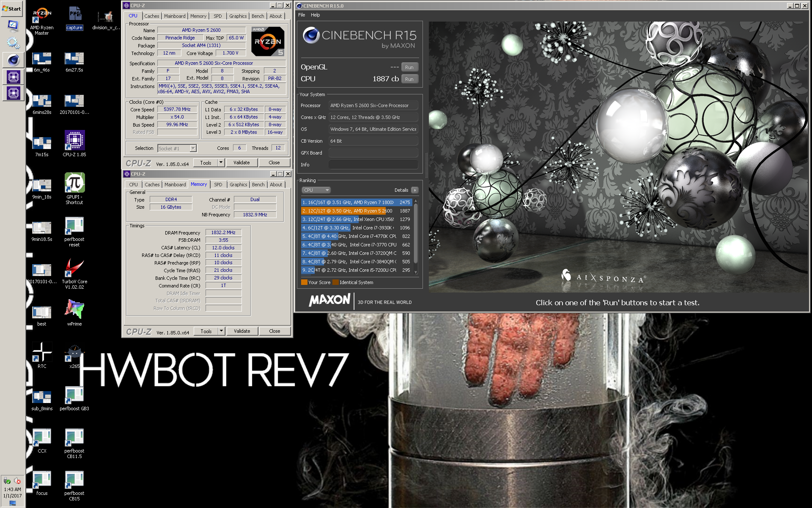Run the OpenGL benchmark
This screenshot has height=508, width=812.
[x=409, y=67]
